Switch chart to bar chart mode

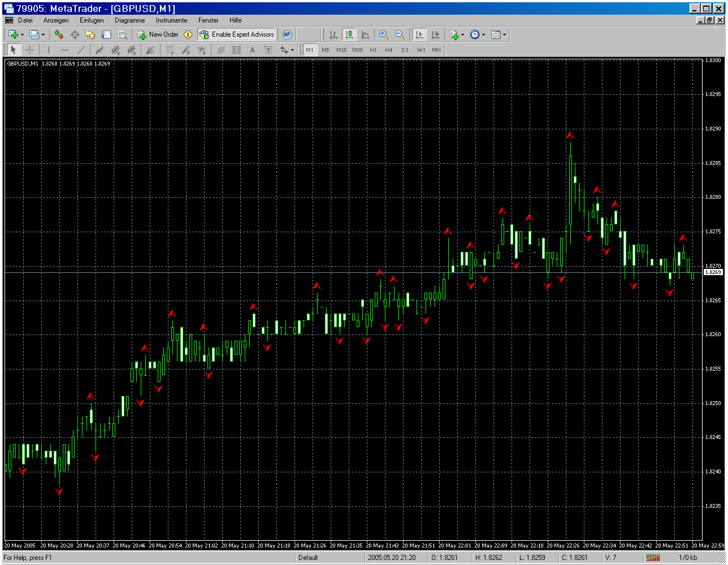[333, 34]
